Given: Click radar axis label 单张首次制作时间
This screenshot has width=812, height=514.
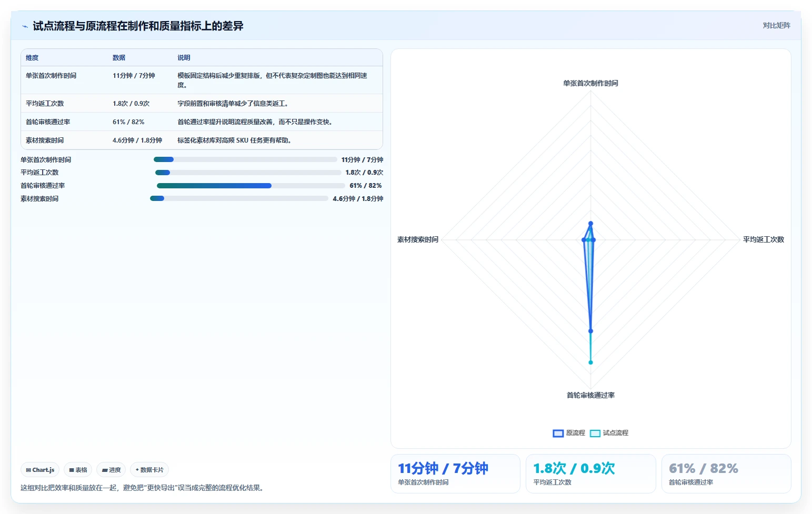Looking at the screenshot, I should click(x=590, y=83).
